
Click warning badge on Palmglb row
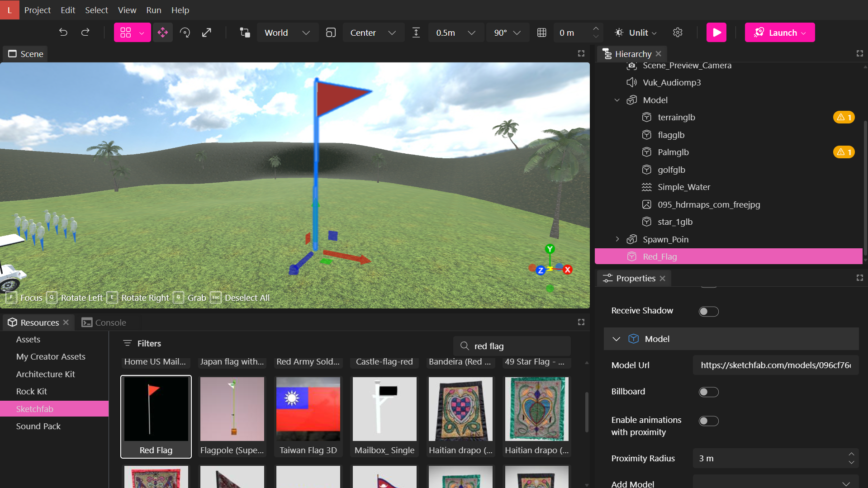844,152
